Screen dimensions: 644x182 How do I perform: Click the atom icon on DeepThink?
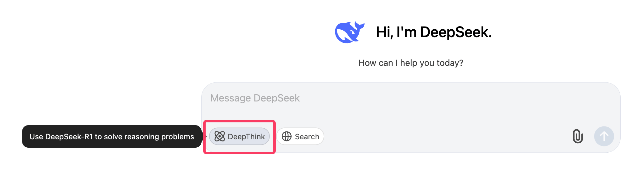point(220,136)
